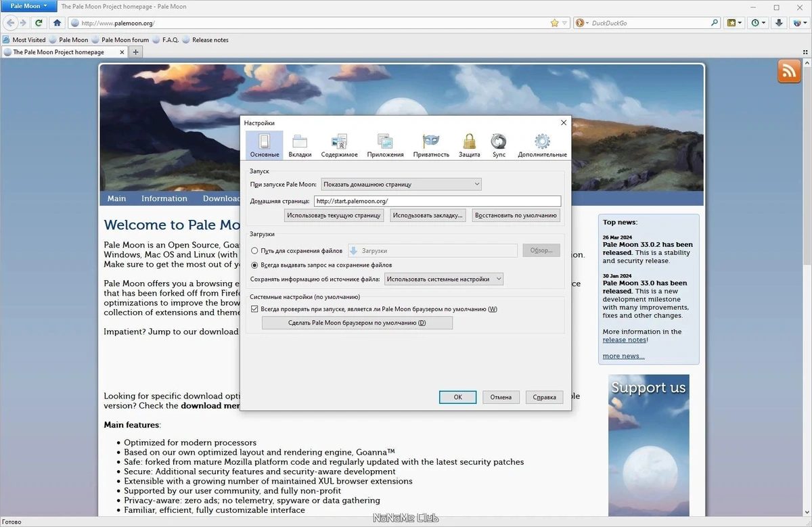Click the orange RSS feed icon

pos(789,71)
